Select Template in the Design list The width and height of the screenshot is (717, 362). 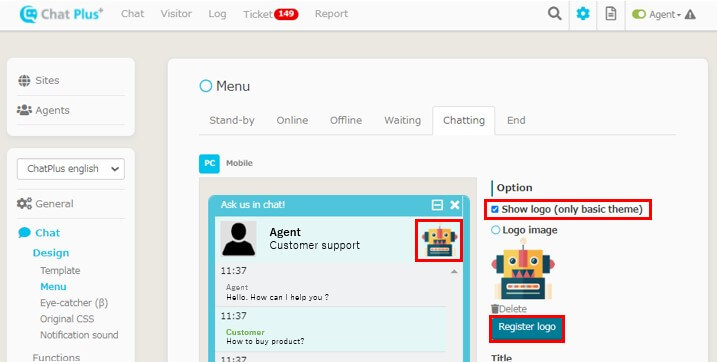[x=60, y=271]
